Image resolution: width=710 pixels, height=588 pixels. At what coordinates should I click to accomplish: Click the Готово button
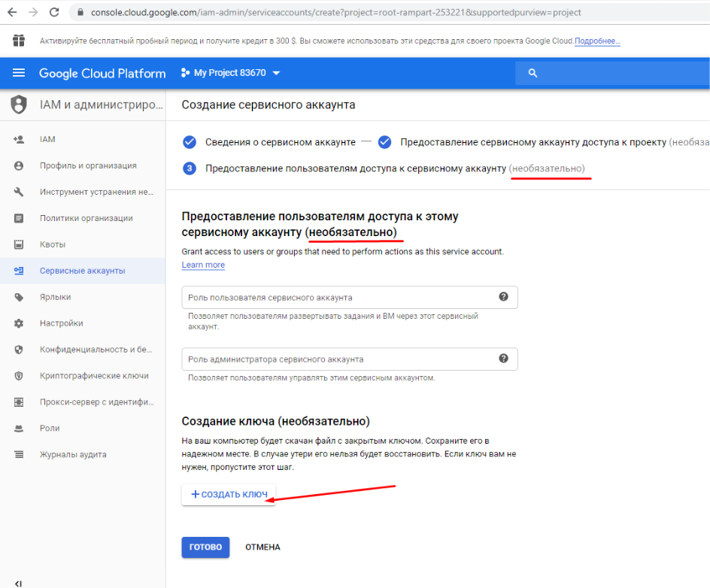click(x=205, y=547)
